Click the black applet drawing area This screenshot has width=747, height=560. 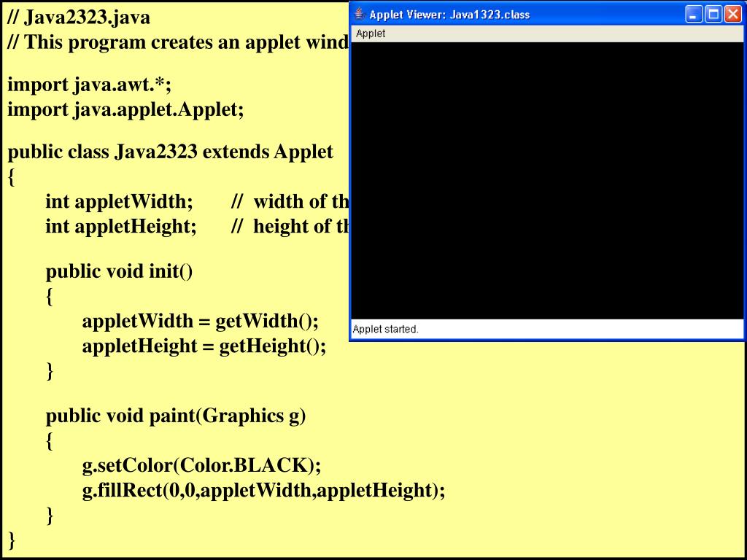click(547, 181)
